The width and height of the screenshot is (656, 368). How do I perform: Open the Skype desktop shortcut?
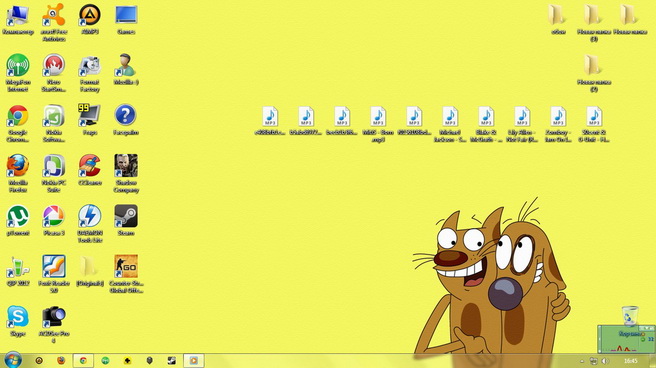tap(18, 321)
